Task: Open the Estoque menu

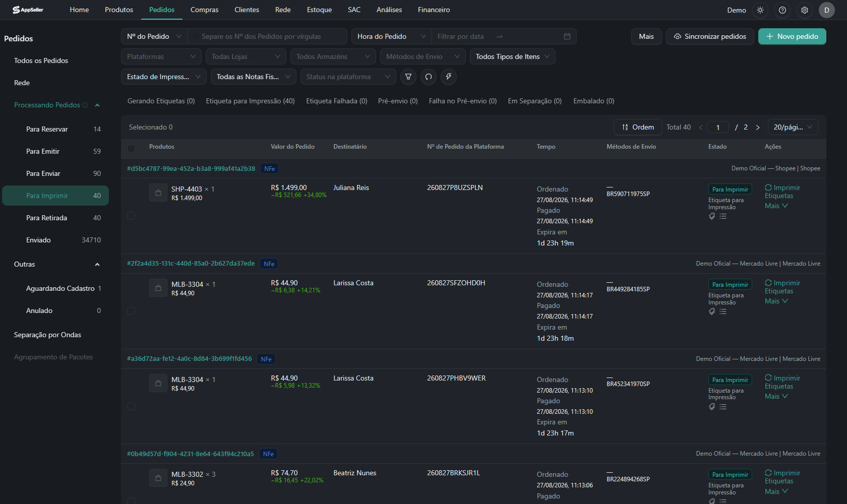Action: point(320,10)
